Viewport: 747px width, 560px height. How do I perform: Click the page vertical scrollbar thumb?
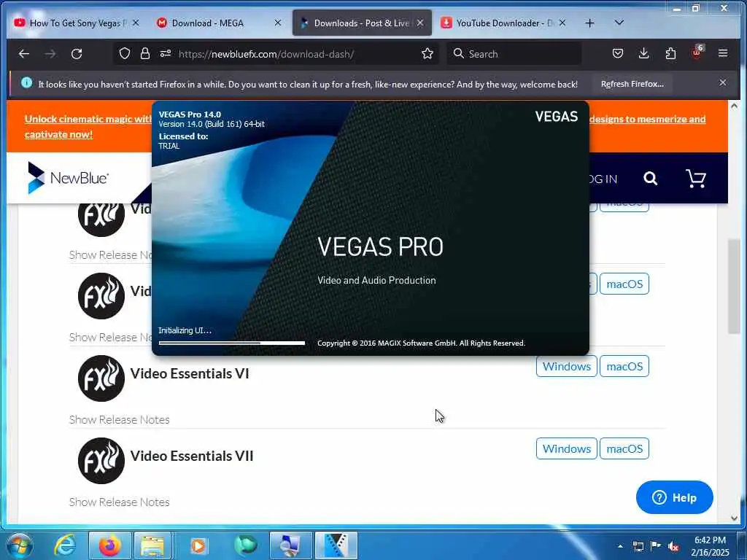pos(734,286)
